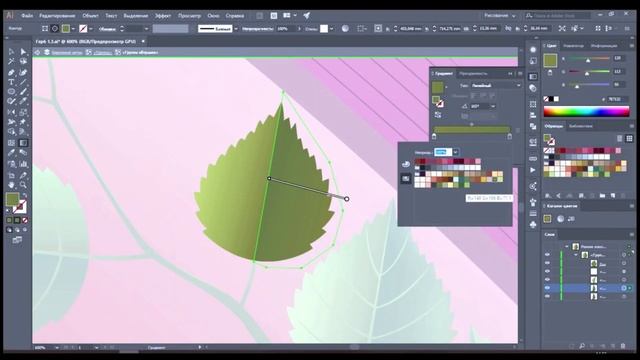
Task: Open panel menu of Gradient panel
Action: click(520, 73)
